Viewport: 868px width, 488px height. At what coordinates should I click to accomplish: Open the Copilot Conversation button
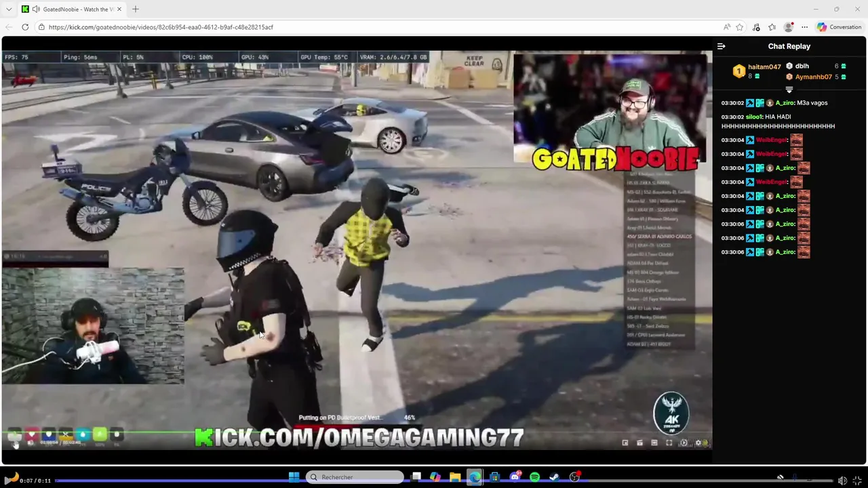coord(840,27)
